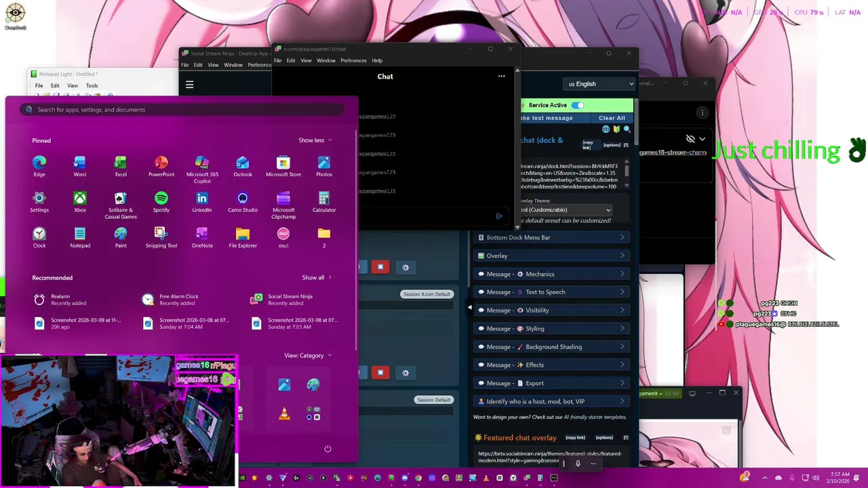Open Edit menu in Notepad Light
Viewport: 868px width, 488px height.
(55, 85)
